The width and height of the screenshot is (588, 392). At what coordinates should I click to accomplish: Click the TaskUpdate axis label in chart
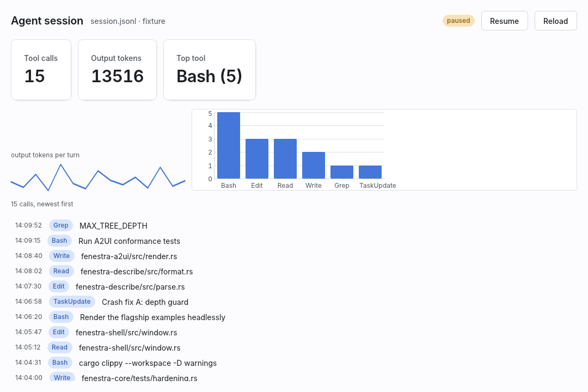[378, 186]
